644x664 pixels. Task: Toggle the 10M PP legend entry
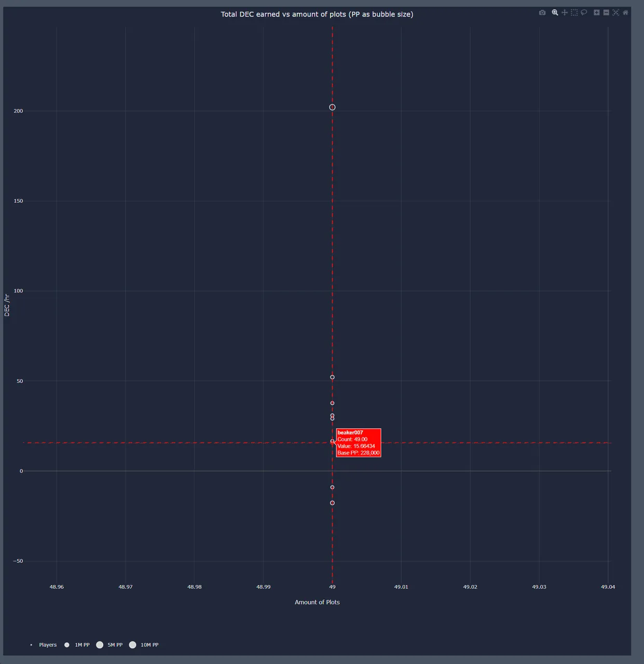(144, 645)
